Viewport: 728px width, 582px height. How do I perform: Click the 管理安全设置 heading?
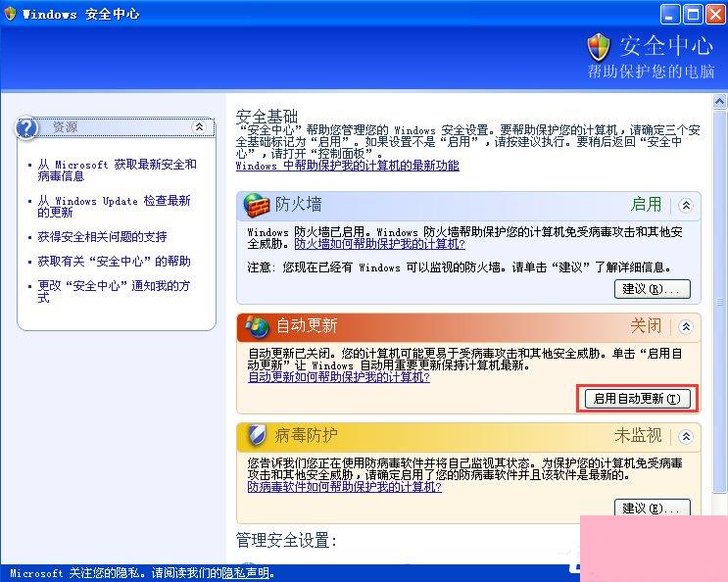click(286, 540)
